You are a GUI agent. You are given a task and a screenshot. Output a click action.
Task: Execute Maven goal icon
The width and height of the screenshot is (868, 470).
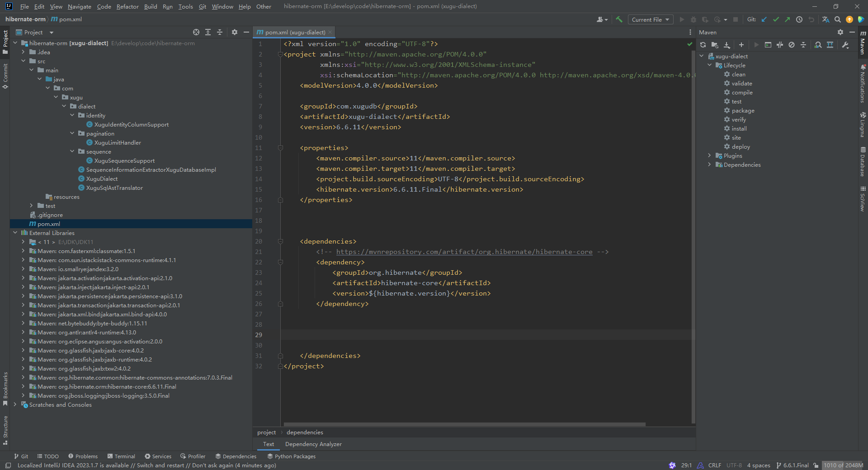768,45
